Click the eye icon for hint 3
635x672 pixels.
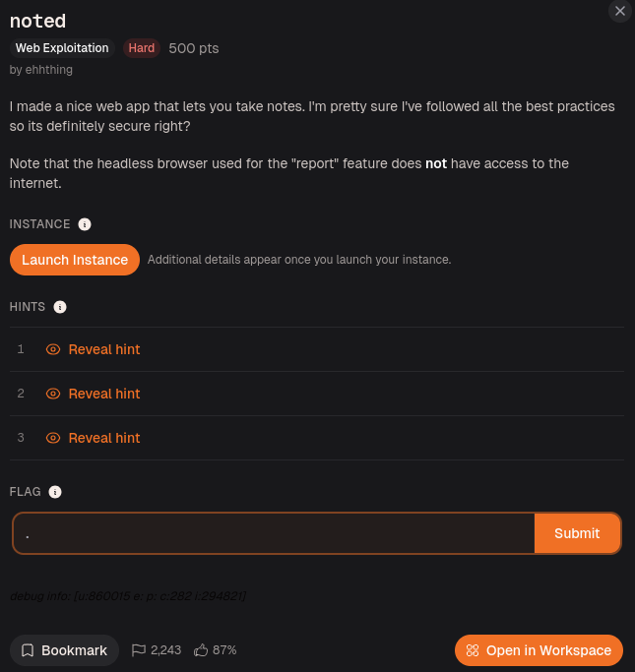pos(53,438)
